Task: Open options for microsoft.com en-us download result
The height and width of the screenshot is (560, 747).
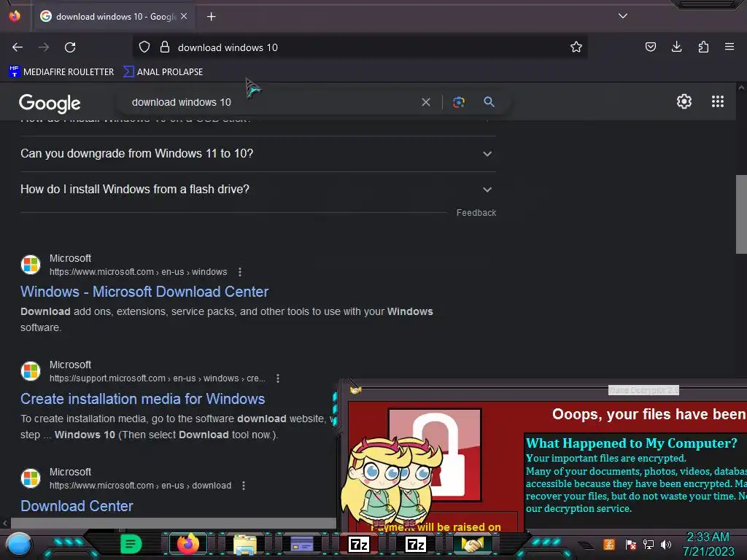Action: click(x=244, y=486)
